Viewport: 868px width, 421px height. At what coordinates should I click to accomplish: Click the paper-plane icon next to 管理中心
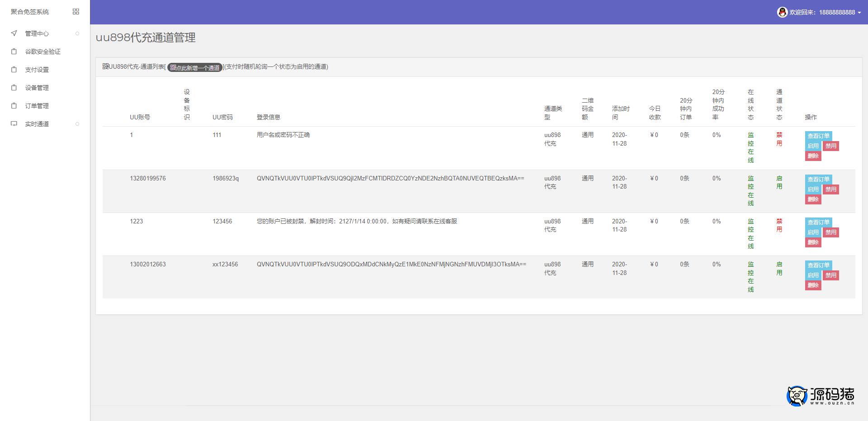click(14, 33)
